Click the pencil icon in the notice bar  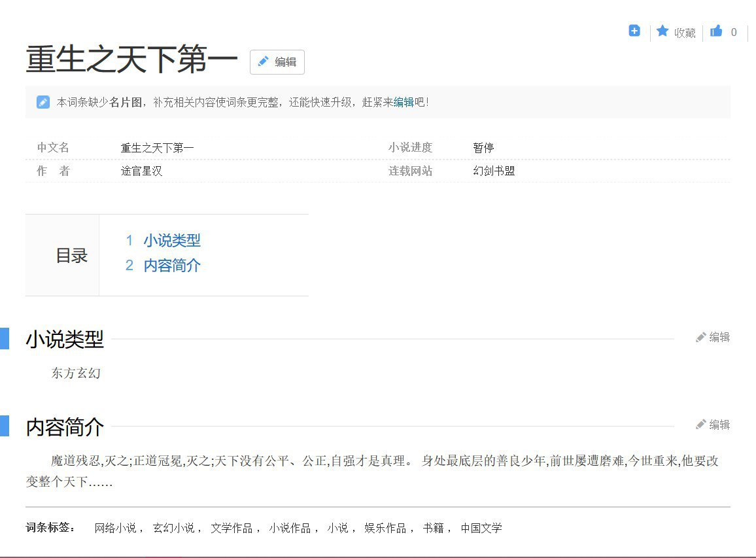[43, 102]
